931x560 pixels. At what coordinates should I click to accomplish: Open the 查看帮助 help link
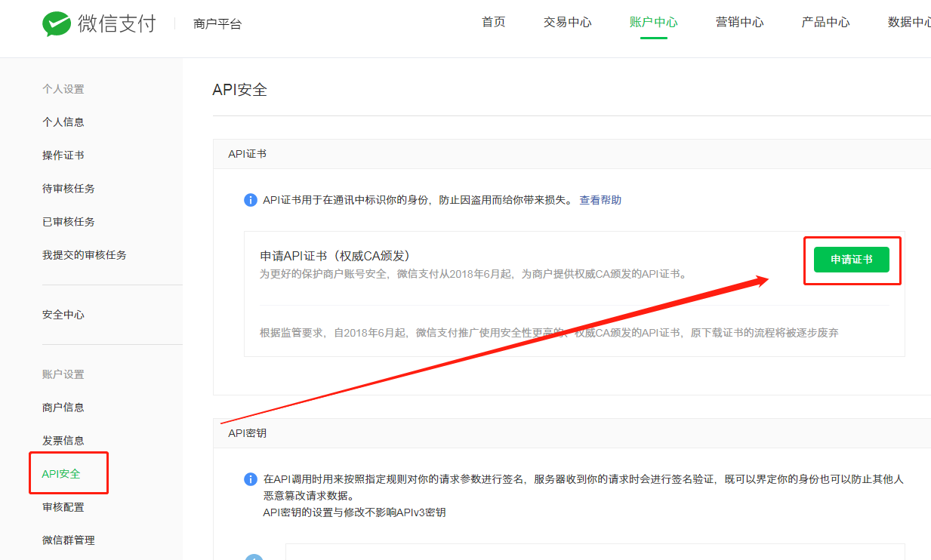pos(600,200)
